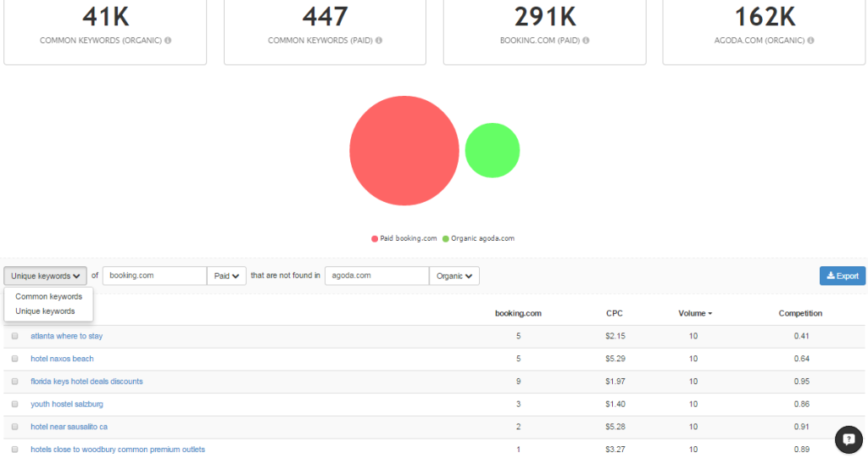The height and width of the screenshot is (458, 868).
Task: Click position 9 in booking.com column
Action: [x=518, y=382]
